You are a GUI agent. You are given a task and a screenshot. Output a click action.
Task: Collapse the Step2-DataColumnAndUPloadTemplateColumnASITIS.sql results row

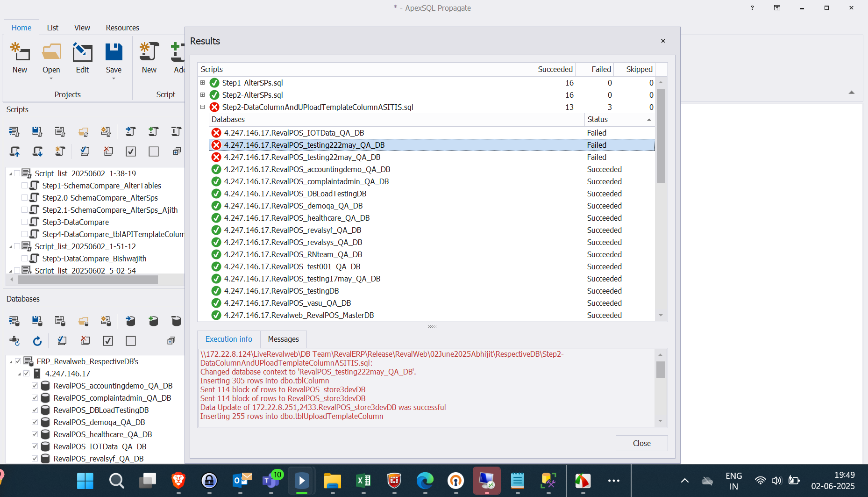pyautogui.click(x=202, y=107)
